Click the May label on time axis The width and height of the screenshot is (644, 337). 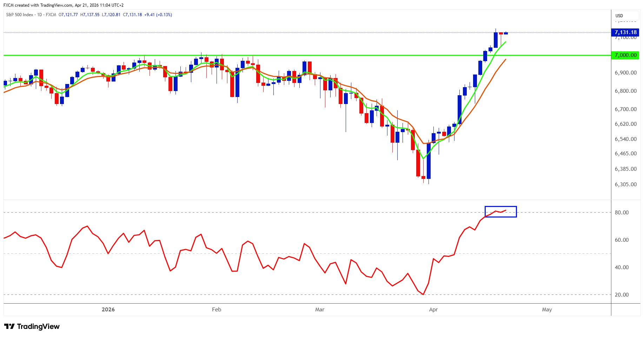click(x=547, y=310)
